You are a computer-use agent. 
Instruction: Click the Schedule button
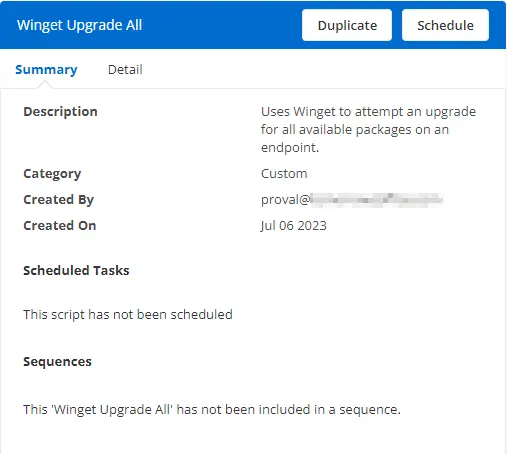[445, 25]
